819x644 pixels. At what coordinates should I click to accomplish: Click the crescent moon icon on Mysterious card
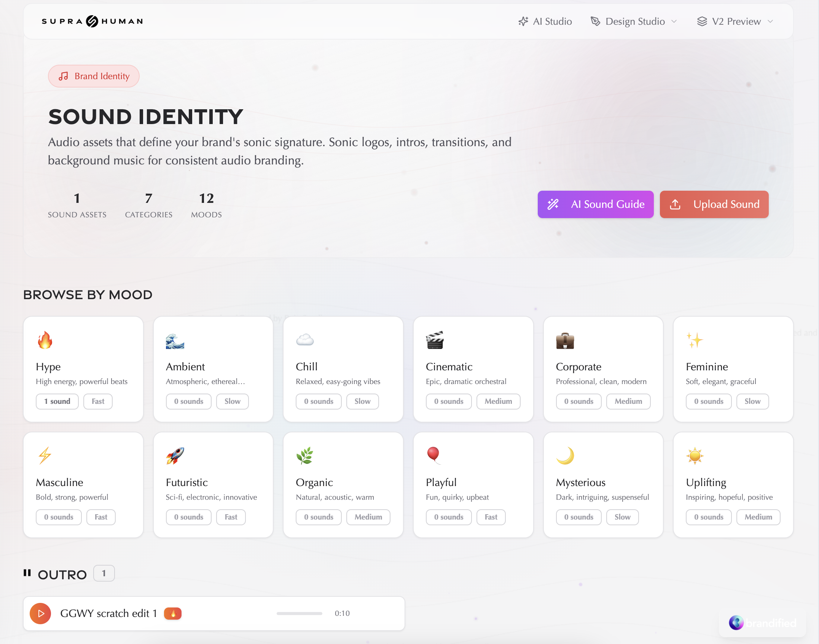click(566, 456)
